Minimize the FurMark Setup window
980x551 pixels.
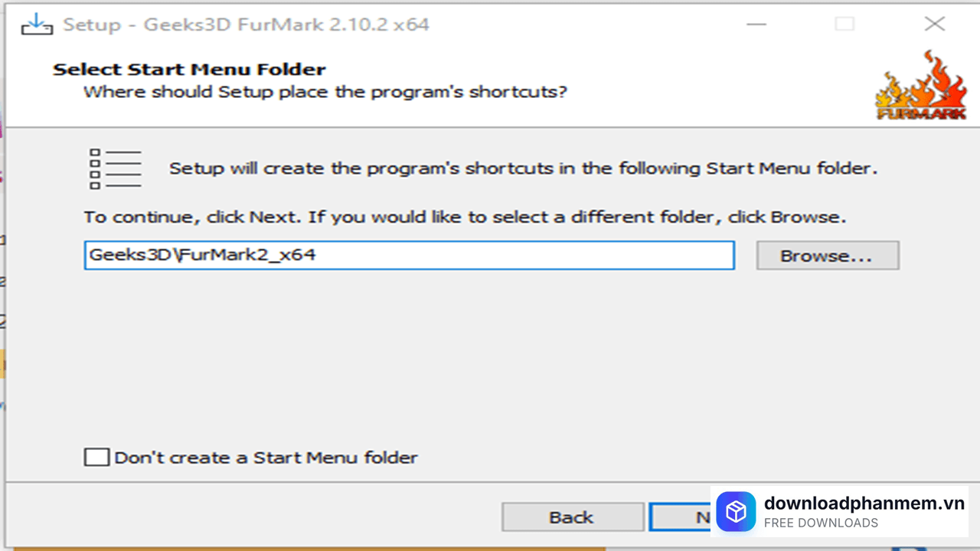tap(756, 24)
